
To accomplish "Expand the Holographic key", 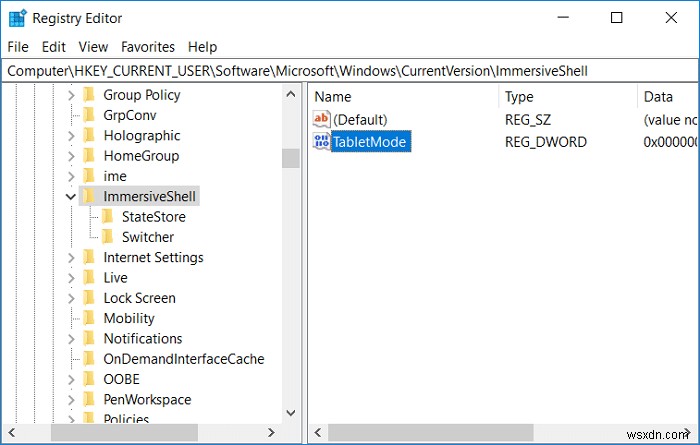I will tap(71, 136).
